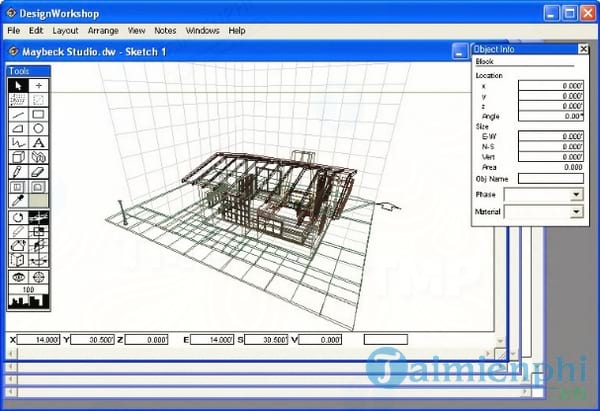Select the arrow pointer tool
Viewport: 600px width, 411px height.
(x=18, y=87)
